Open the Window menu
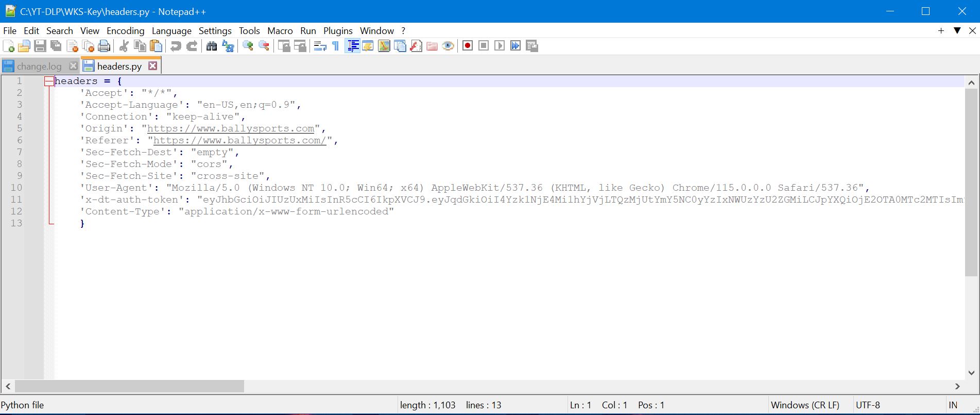The image size is (980, 415). (377, 31)
